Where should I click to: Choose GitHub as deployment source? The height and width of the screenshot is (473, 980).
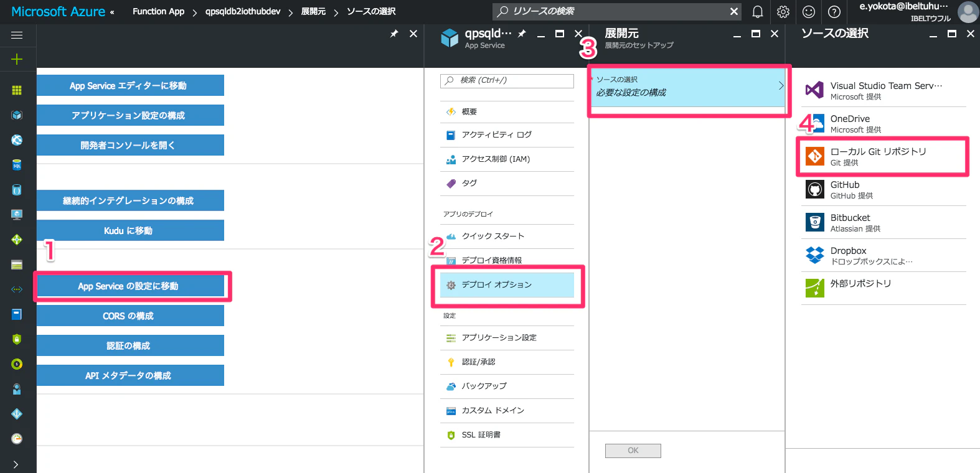pyautogui.click(x=884, y=190)
